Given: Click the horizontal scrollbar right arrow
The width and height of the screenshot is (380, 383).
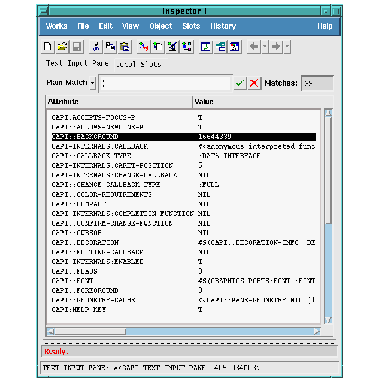Looking at the screenshot, I should tap(317, 331).
